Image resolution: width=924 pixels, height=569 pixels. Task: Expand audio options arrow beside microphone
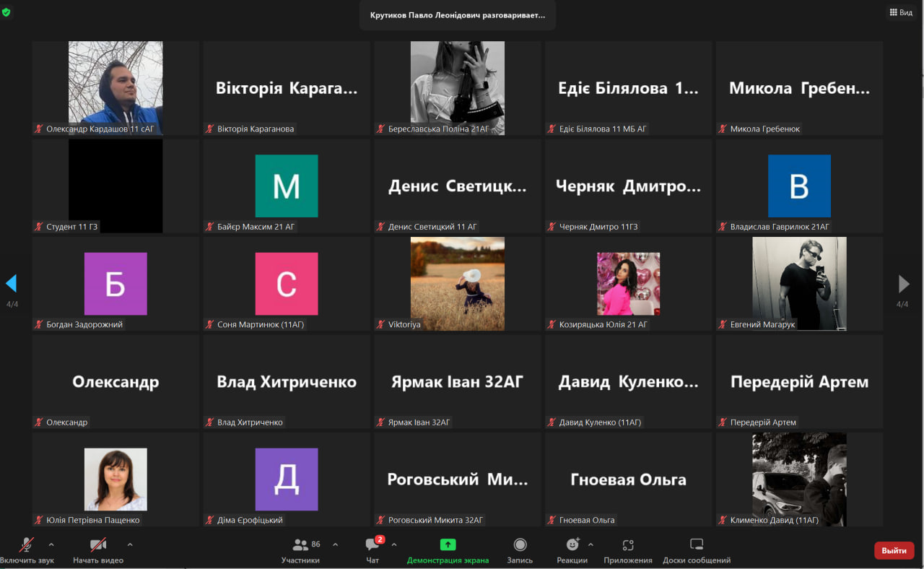tap(51, 544)
